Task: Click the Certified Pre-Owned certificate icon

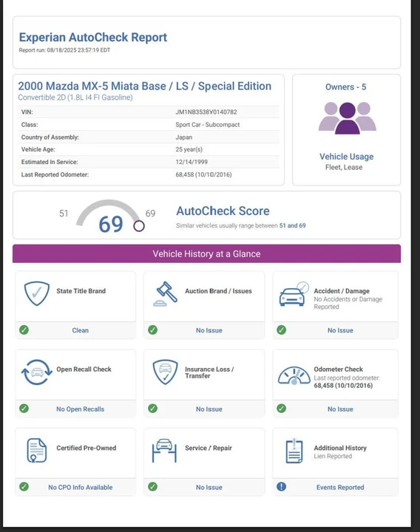Action: point(37,451)
